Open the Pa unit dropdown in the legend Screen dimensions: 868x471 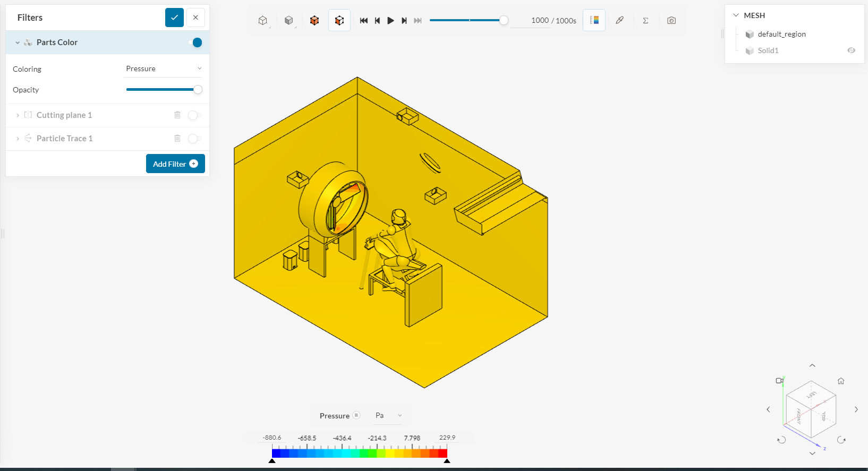pos(388,415)
